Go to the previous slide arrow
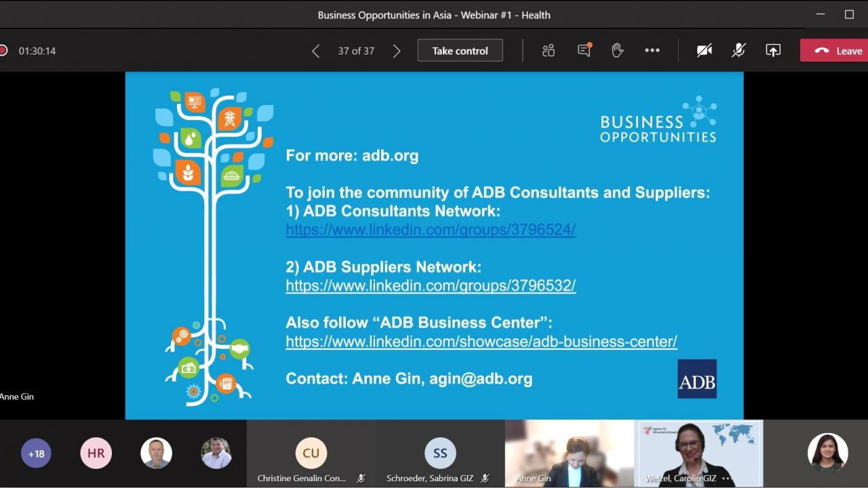868x488 pixels. click(315, 51)
